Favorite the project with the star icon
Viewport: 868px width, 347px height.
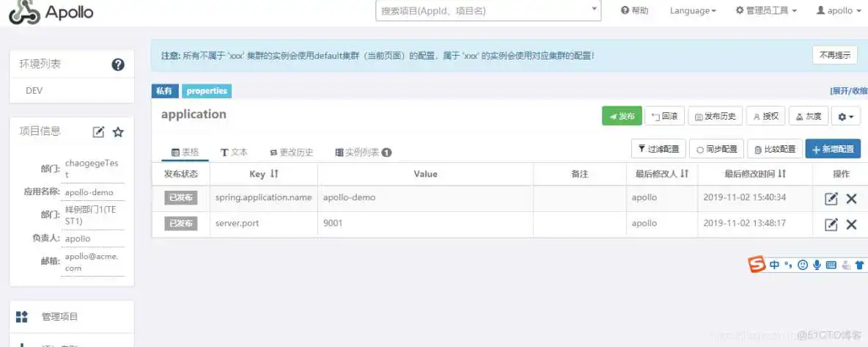point(118,132)
